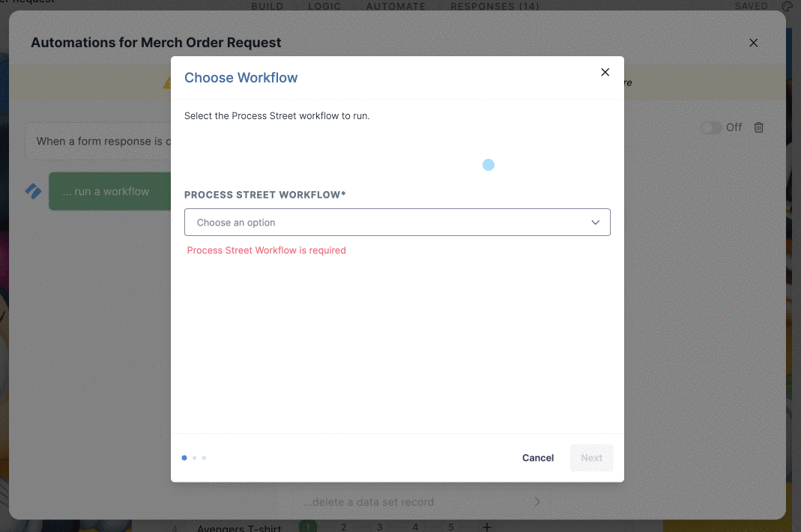Click the second step indicator dot
The width and height of the screenshot is (801, 532).
pos(194,458)
